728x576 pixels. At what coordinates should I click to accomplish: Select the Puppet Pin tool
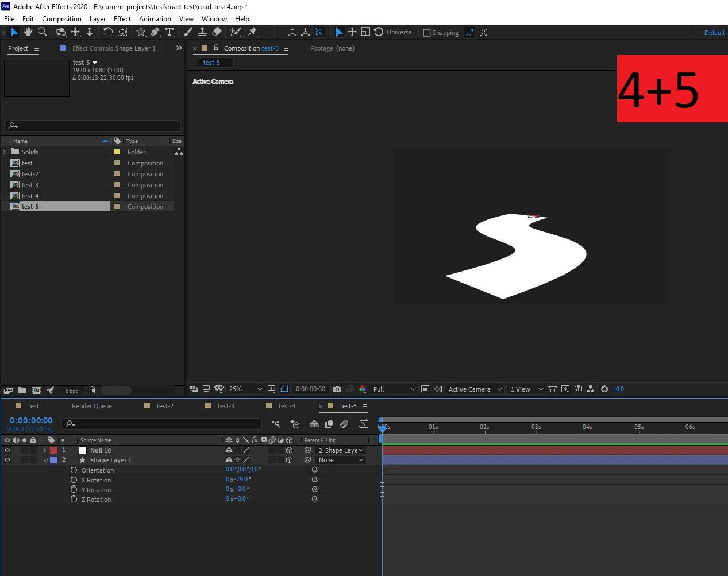[x=253, y=32]
